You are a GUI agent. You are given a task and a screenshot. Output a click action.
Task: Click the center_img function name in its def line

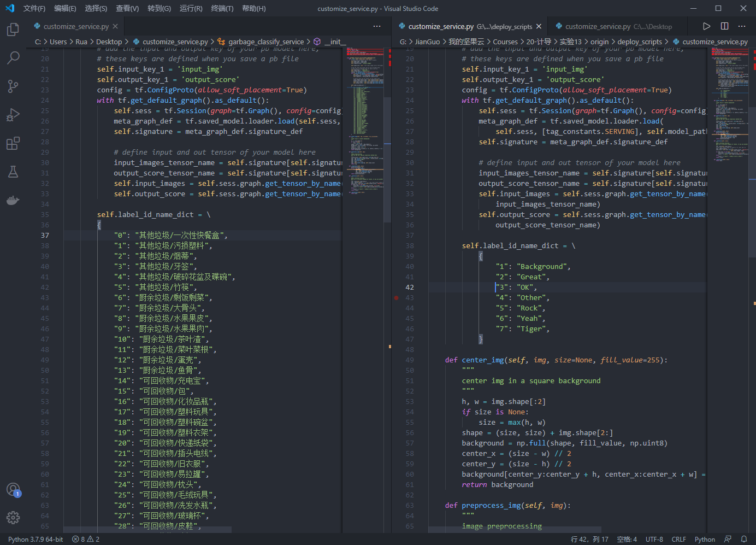pyautogui.click(x=483, y=360)
